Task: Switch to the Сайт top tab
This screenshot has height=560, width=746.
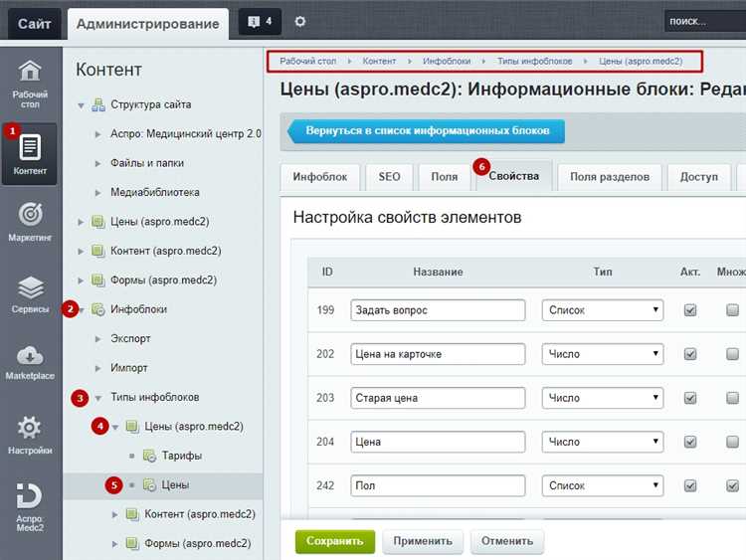Action: tap(34, 23)
